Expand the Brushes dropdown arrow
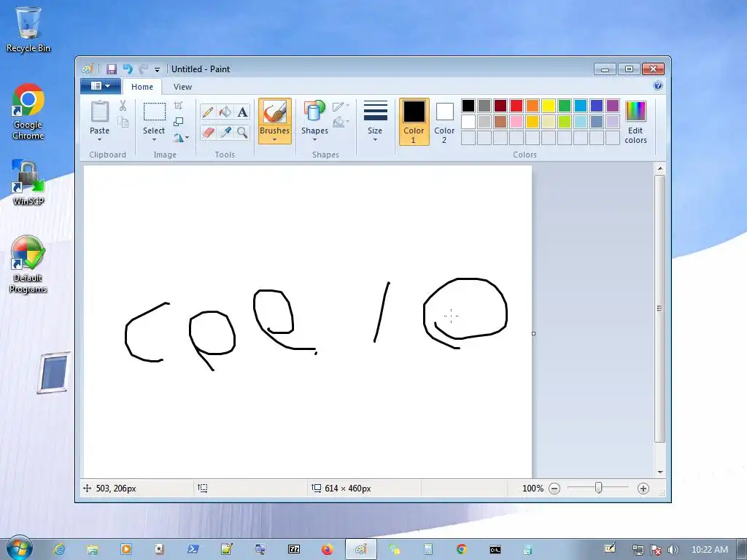The height and width of the screenshot is (560, 747). tap(274, 139)
